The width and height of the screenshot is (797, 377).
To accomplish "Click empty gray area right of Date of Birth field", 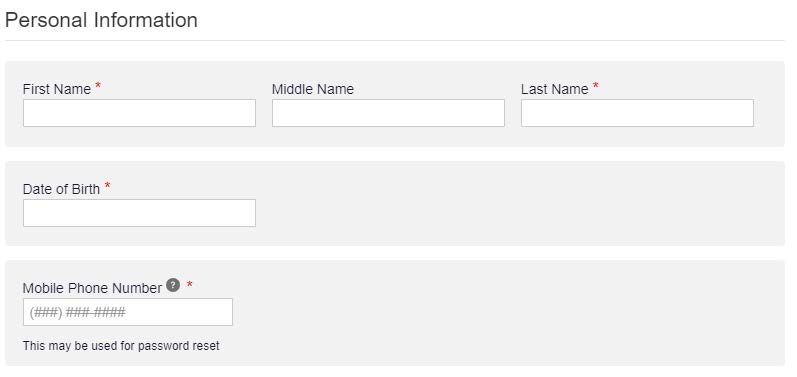I will (x=518, y=213).
